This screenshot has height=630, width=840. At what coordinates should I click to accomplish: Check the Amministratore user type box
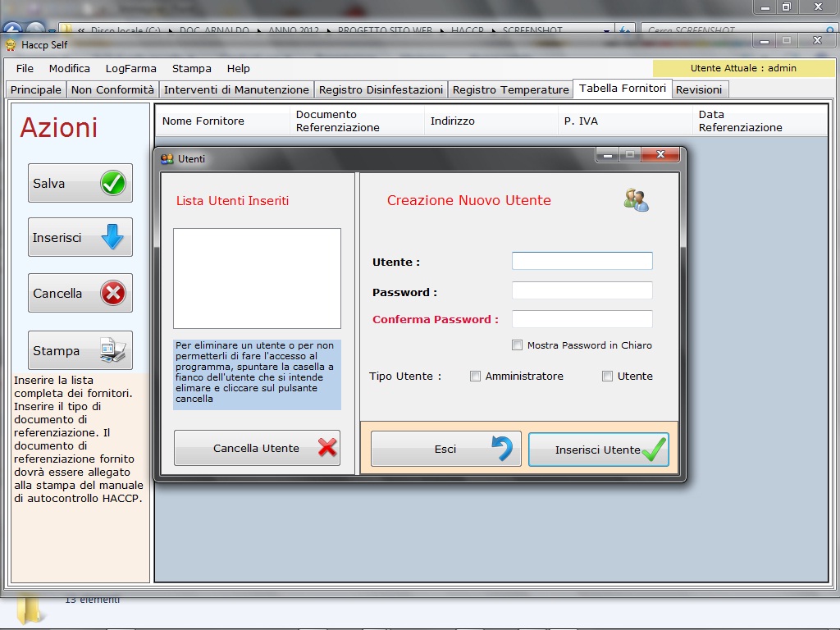(x=475, y=377)
